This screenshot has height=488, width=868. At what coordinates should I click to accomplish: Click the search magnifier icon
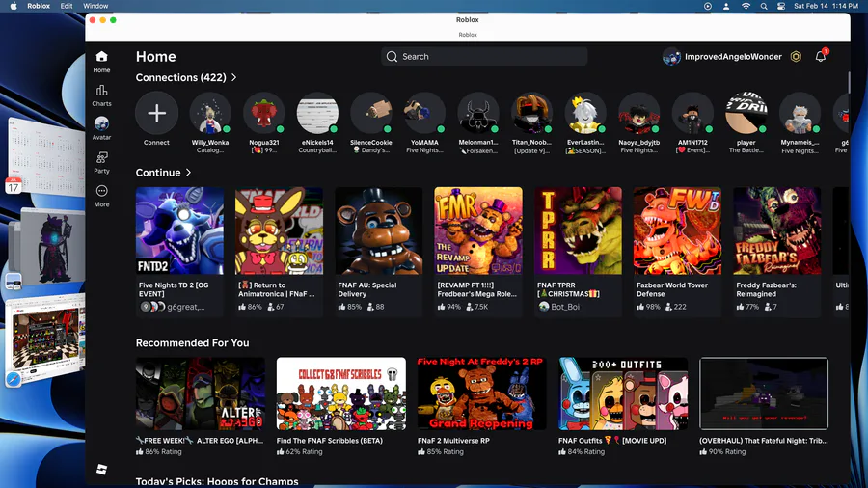tap(392, 57)
